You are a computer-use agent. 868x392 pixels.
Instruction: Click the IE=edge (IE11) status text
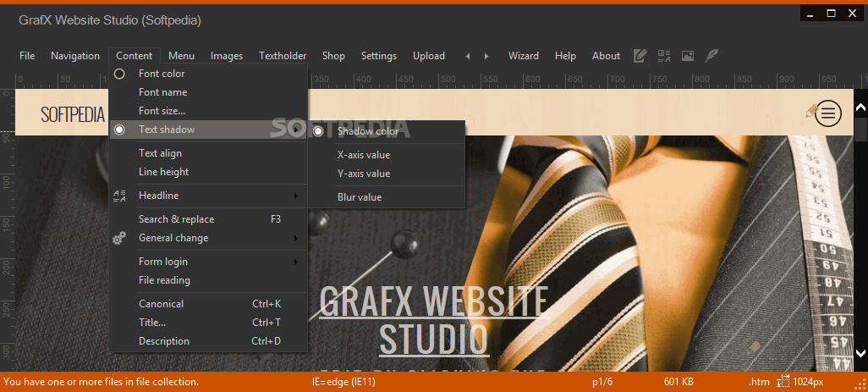tap(343, 382)
